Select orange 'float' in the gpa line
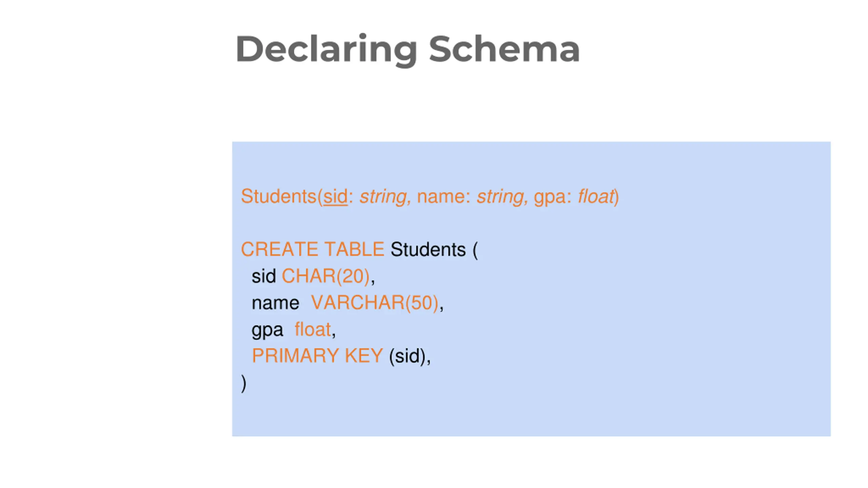Viewport: 868px width, 488px height. tap(313, 329)
